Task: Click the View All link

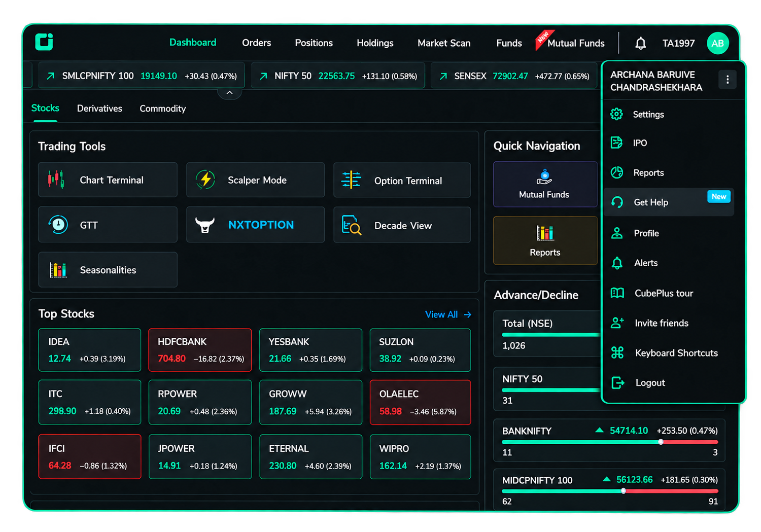Action: [x=448, y=314]
